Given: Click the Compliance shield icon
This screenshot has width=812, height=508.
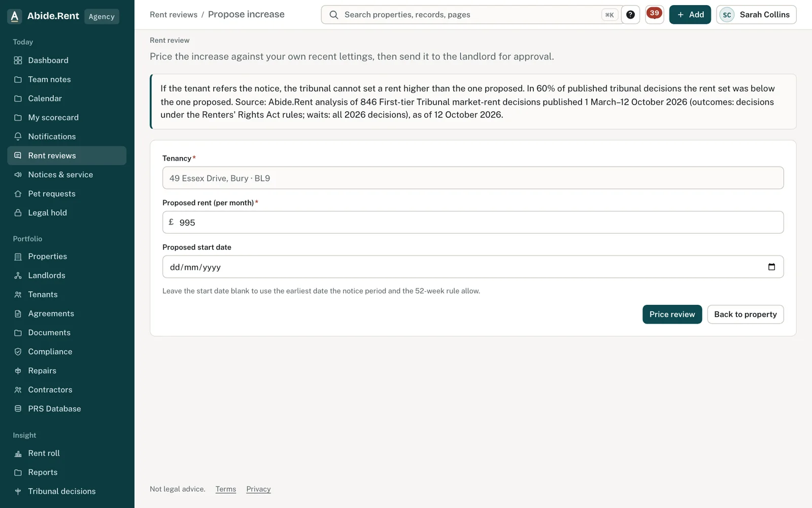Looking at the screenshot, I should coord(18,352).
